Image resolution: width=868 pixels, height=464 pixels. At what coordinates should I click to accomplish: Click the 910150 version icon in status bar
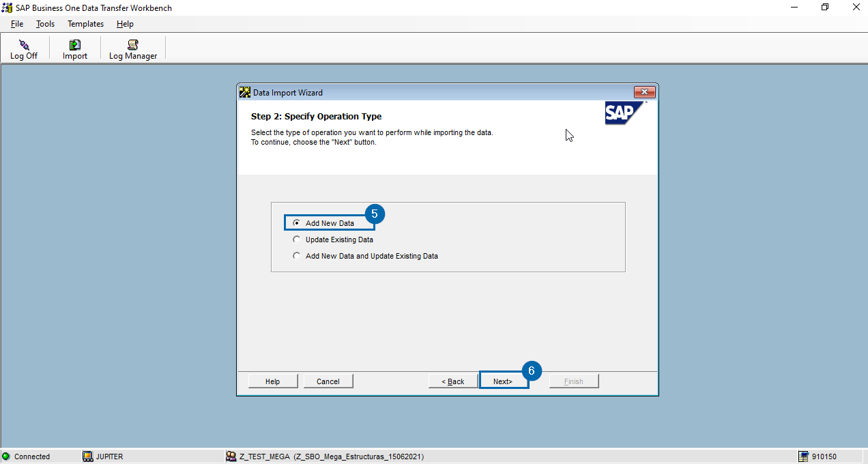click(x=804, y=456)
